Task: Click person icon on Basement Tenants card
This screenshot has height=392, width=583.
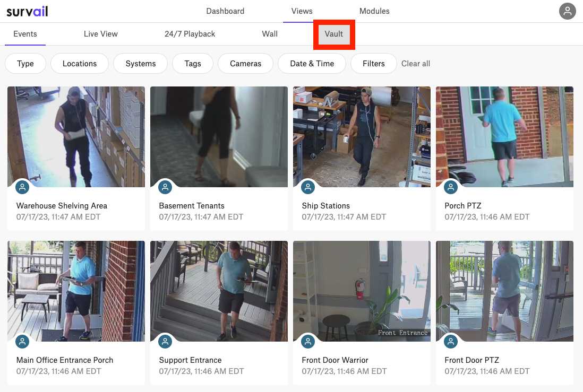Action: click(165, 187)
